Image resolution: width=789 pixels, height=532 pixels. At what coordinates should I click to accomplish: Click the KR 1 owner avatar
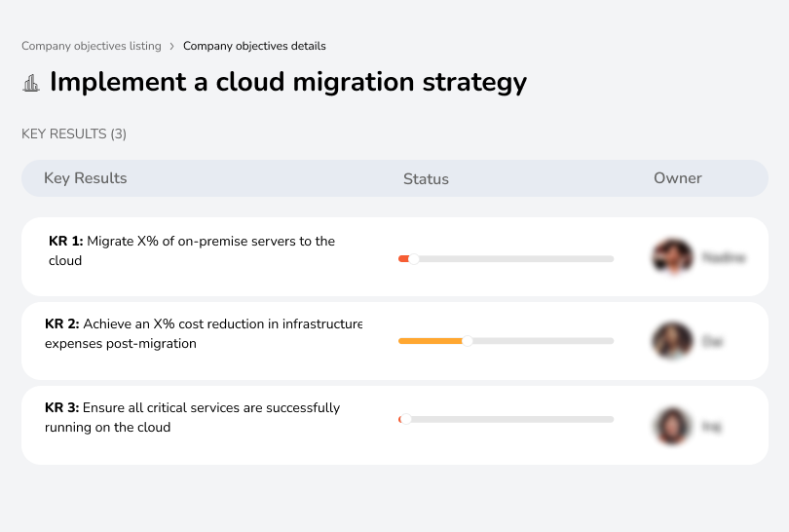[x=673, y=256]
